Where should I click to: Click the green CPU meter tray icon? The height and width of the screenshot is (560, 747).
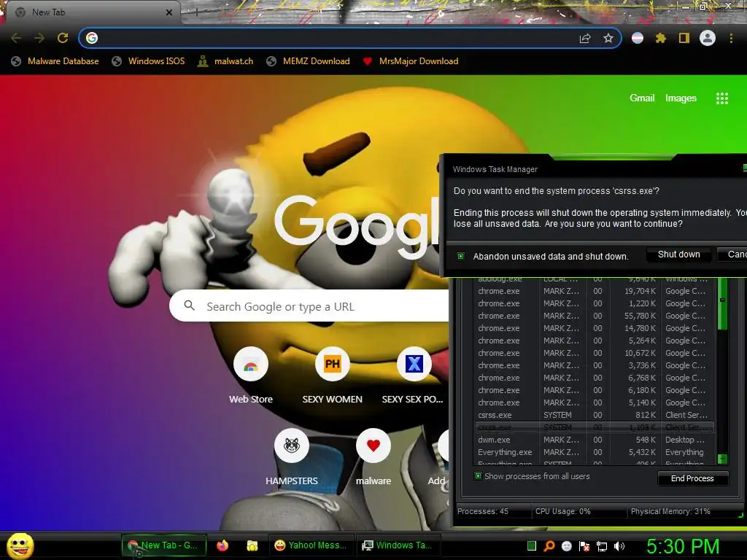(x=532, y=545)
